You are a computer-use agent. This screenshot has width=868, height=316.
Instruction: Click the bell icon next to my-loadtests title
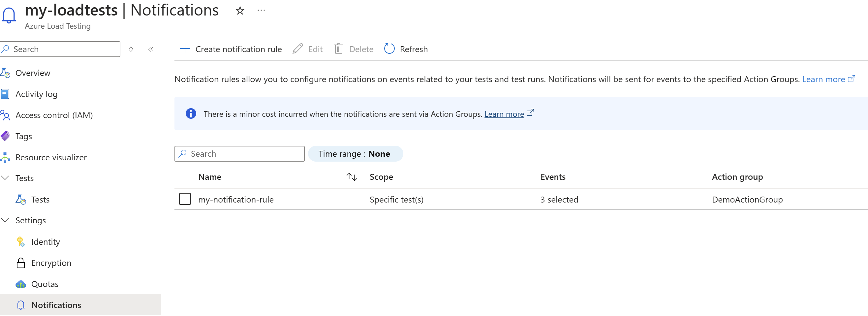[9, 16]
